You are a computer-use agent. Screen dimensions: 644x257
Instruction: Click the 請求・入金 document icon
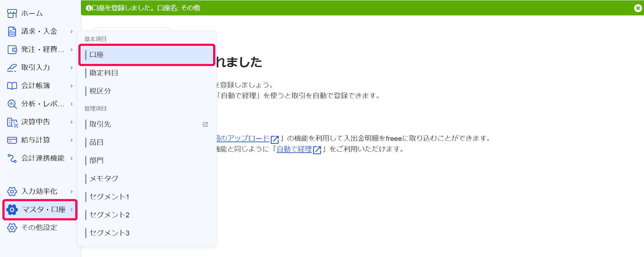(x=12, y=31)
